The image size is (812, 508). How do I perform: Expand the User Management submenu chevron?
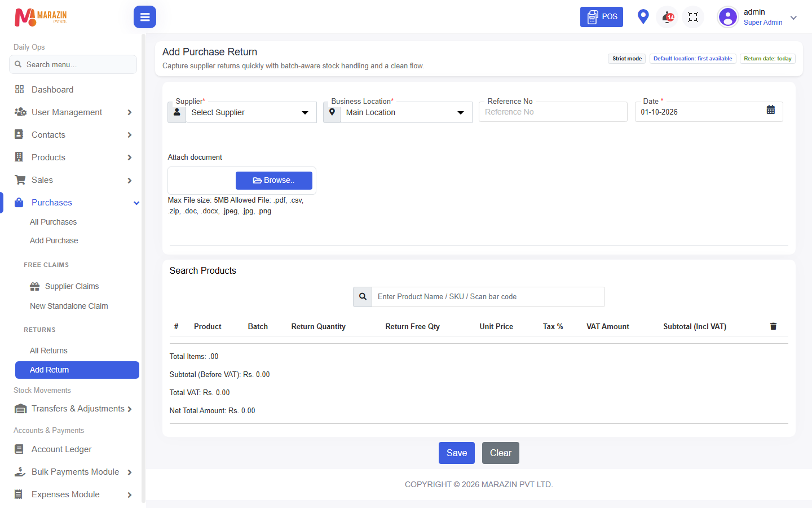pyautogui.click(x=130, y=112)
